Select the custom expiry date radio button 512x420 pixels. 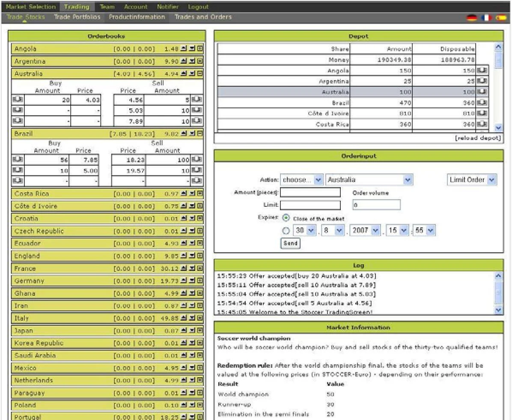tap(286, 231)
